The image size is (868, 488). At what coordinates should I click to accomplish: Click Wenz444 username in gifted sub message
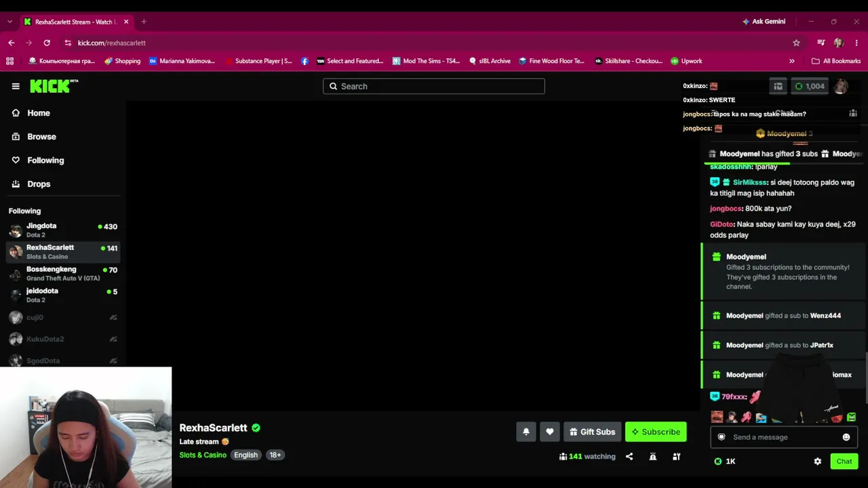click(825, 316)
